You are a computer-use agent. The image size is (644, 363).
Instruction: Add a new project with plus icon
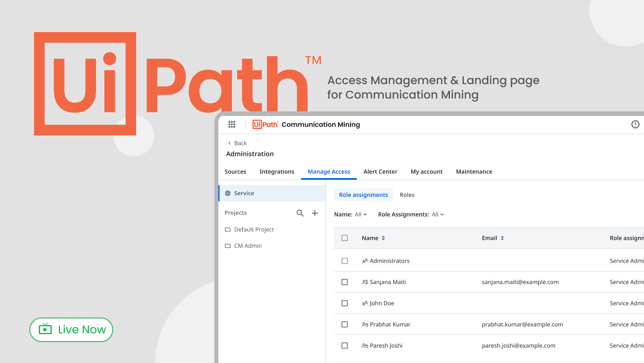click(x=315, y=213)
